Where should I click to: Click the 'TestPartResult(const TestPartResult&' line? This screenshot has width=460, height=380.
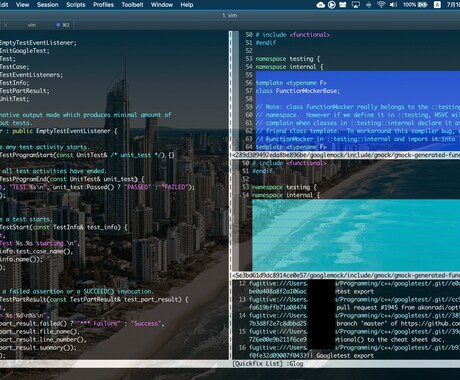(x=94, y=299)
